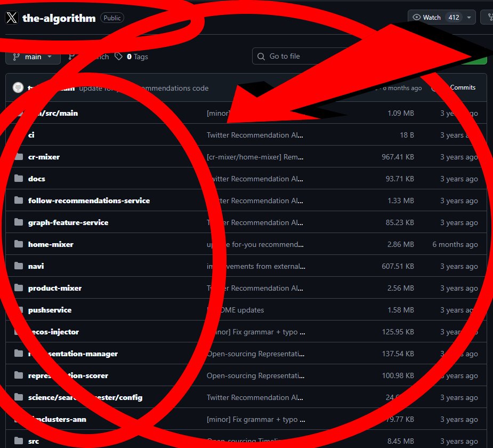
Task: Click the 2.56 MB size of product-mixer
Action: pyautogui.click(x=401, y=288)
